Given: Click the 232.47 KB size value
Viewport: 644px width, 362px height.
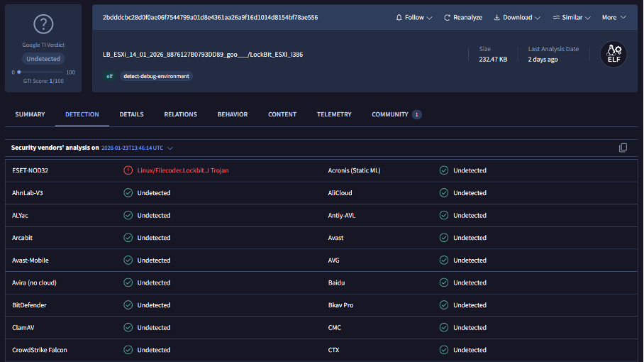Looking at the screenshot, I should (x=493, y=59).
